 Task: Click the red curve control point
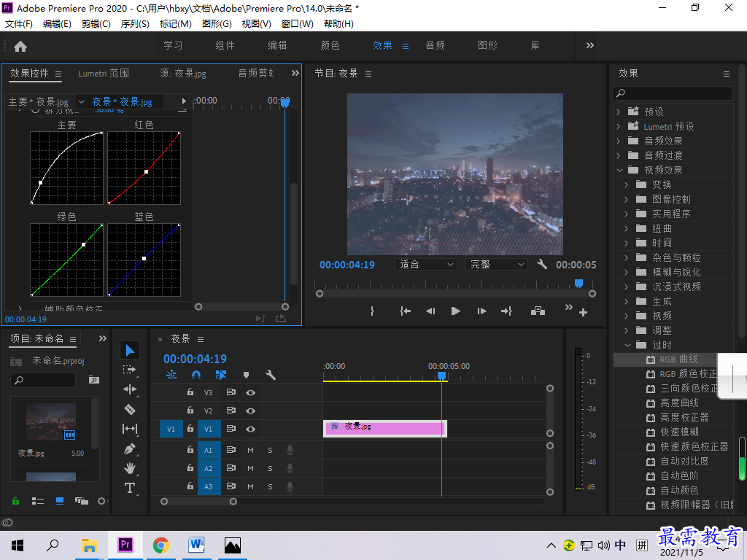click(x=146, y=171)
